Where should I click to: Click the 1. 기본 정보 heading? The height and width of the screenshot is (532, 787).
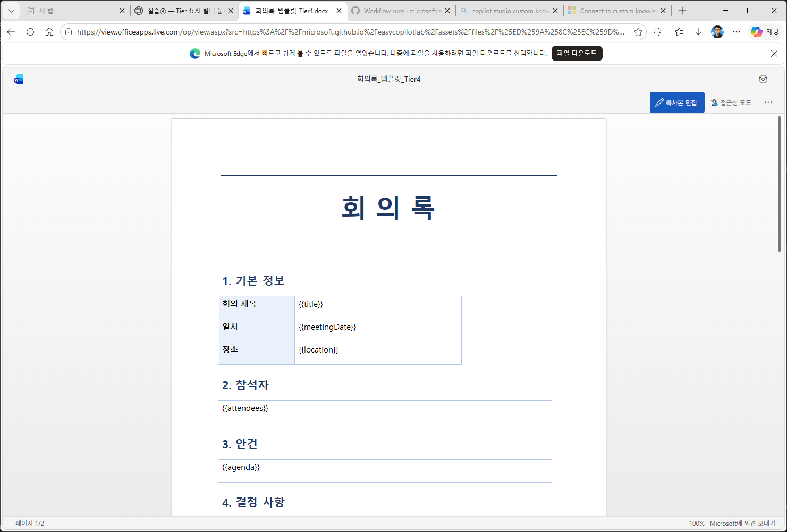[253, 281]
